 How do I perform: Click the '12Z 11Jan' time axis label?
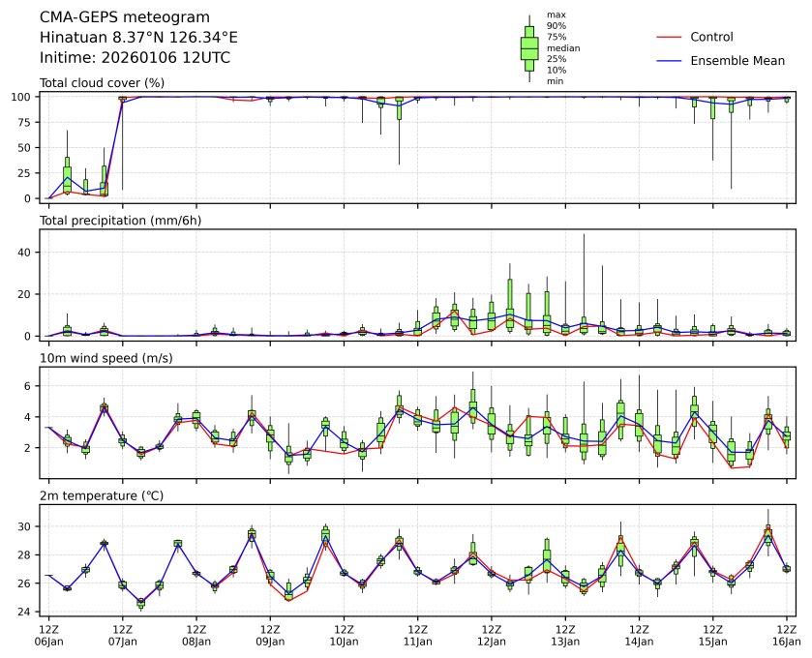[418, 635]
